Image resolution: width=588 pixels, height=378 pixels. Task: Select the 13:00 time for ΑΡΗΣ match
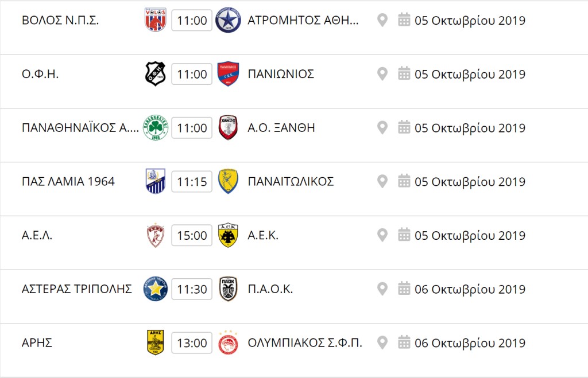(192, 343)
